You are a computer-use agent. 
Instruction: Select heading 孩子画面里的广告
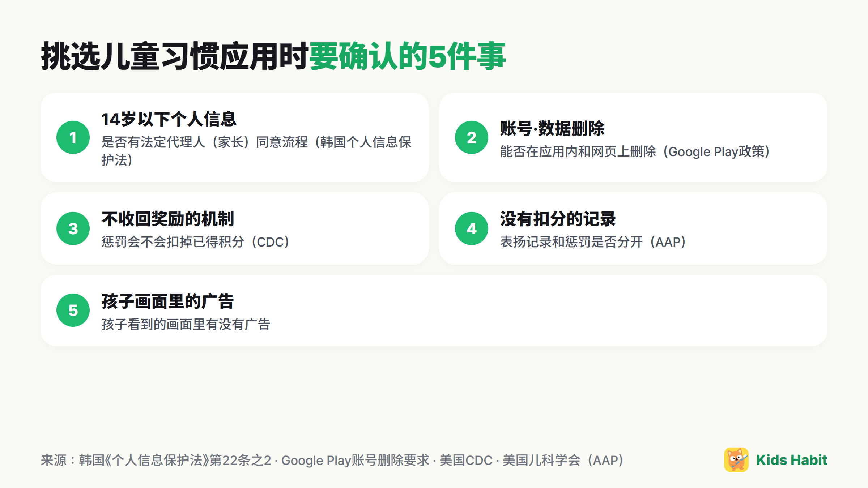(168, 301)
